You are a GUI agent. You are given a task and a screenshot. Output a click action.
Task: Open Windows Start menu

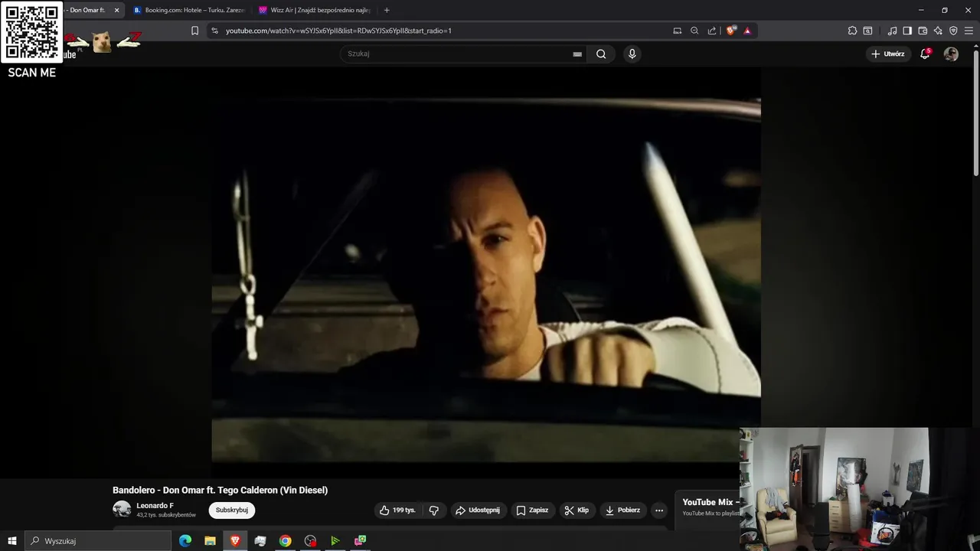coord(12,541)
